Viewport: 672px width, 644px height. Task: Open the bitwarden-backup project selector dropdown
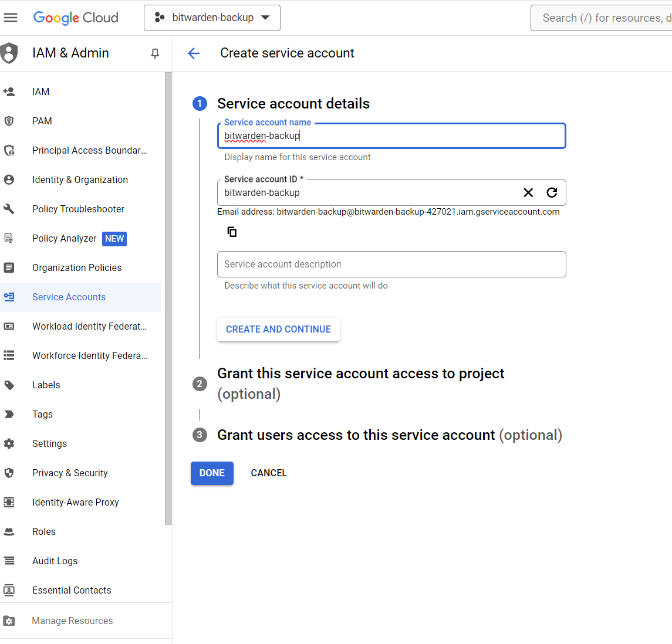(x=212, y=18)
